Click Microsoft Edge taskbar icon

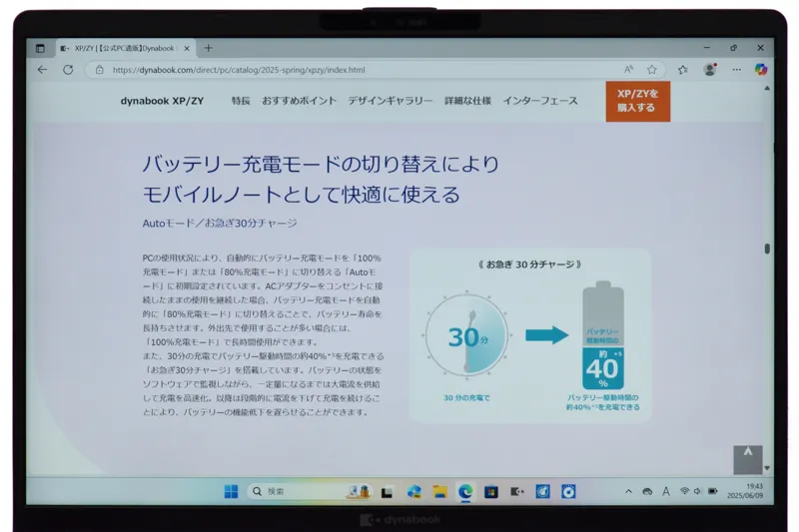465,491
